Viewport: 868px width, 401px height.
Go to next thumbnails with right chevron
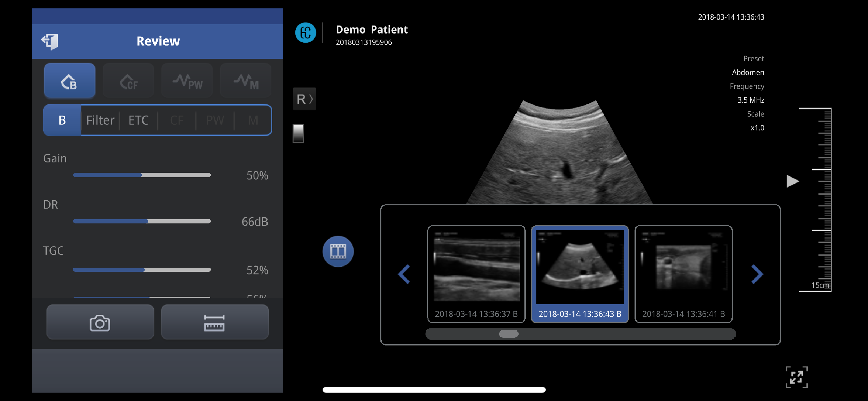(x=757, y=274)
